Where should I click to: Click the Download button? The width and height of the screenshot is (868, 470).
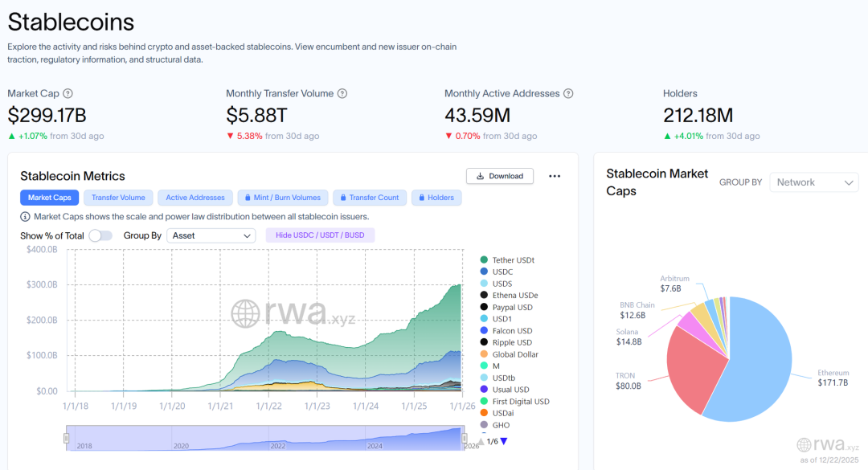[499, 176]
